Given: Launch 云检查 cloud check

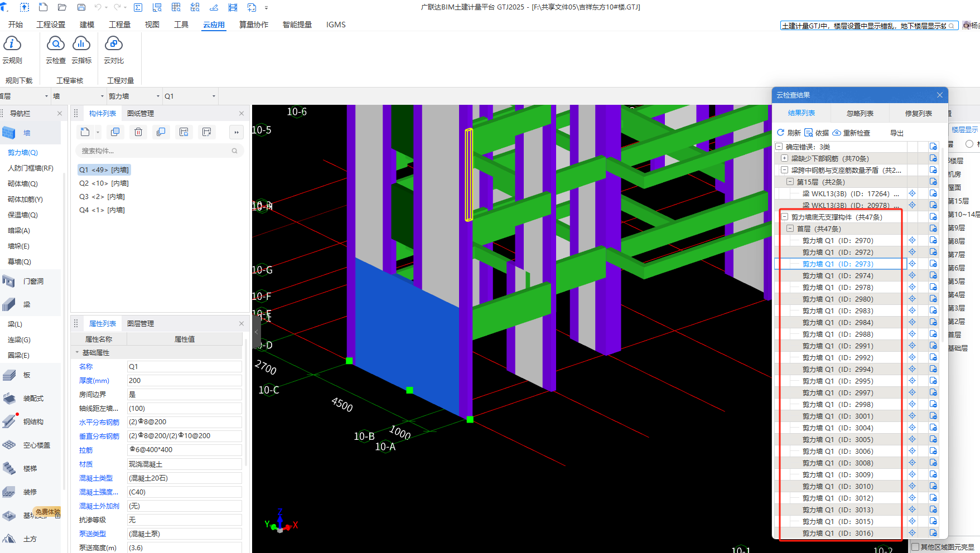Looking at the screenshot, I should click(x=55, y=50).
